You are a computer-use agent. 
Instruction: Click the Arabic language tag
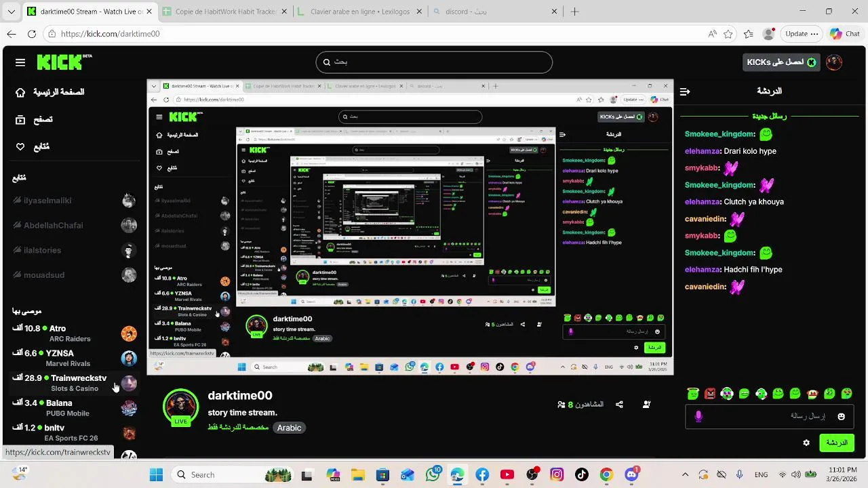[289, 428]
